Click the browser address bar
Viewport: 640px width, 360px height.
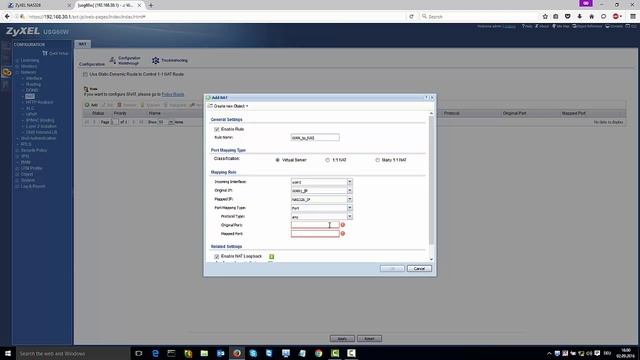tap(216, 16)
